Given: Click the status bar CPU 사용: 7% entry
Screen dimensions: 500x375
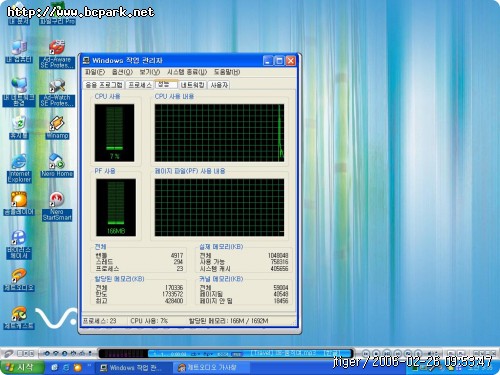Looking at the screenshot, I should tap(149, 321).
